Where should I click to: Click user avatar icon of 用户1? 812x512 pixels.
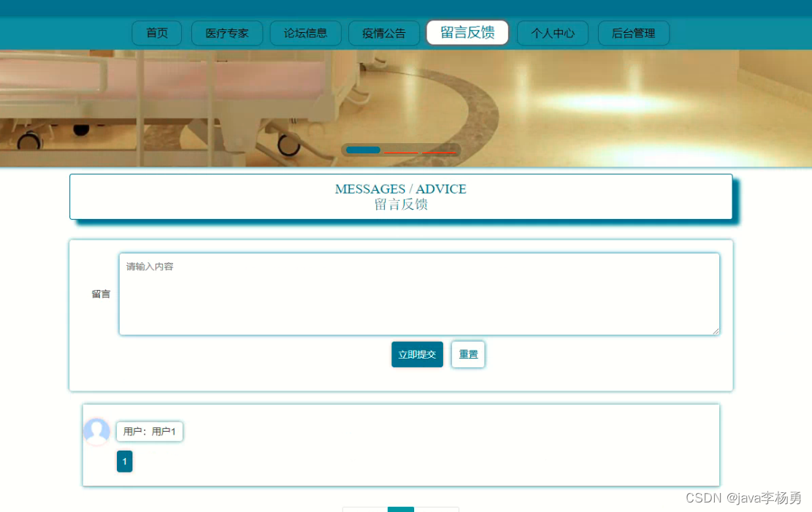click(x=97, y=431)
